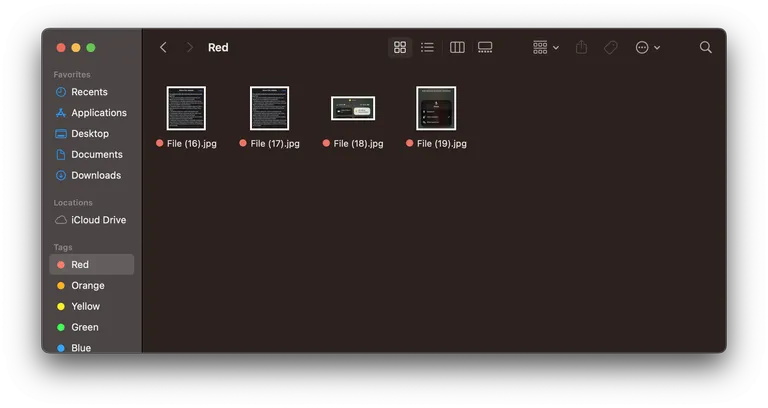The height and width of the screenshot is (408, 768).
Task: Go to the Downloads folder
Action: (95, 175)
